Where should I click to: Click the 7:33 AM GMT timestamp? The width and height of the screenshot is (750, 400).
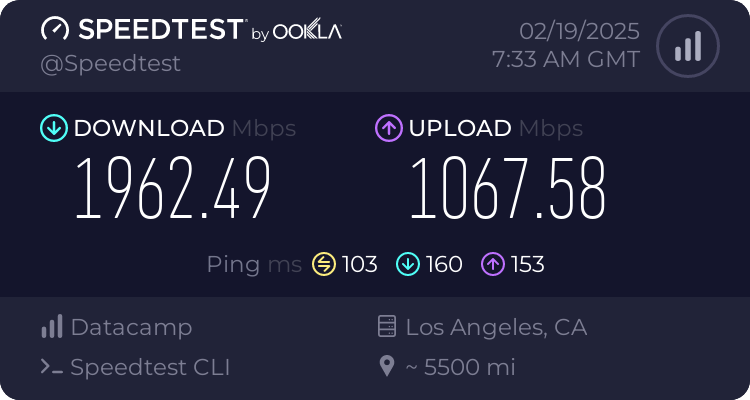pyautogui.click(x=566, y=59)
